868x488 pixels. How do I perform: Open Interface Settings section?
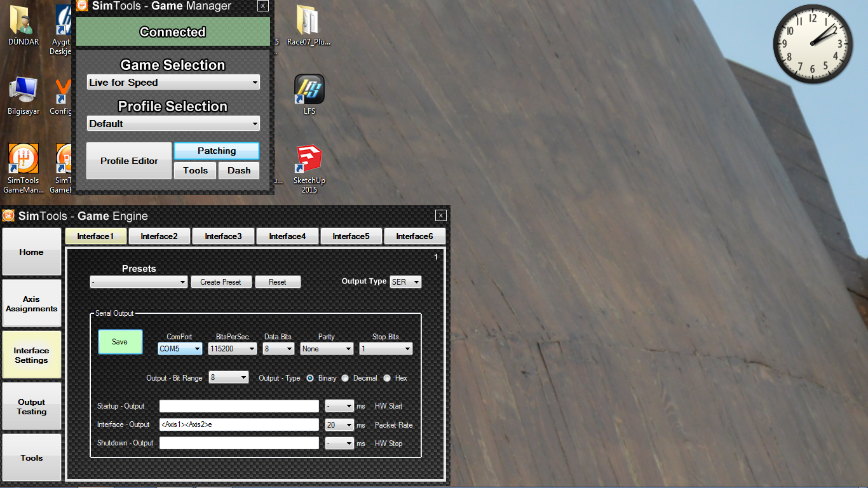[32, 355]
